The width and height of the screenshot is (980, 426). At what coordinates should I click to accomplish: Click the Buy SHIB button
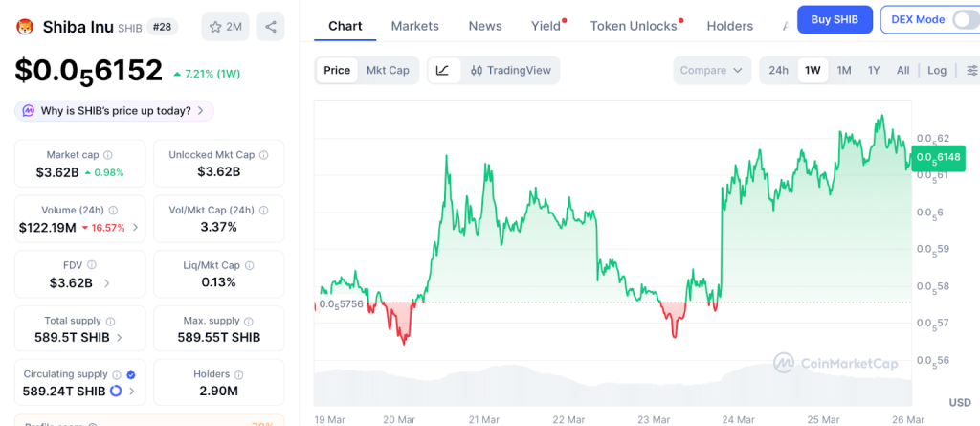pyautogui.click(x=835, y=19)
